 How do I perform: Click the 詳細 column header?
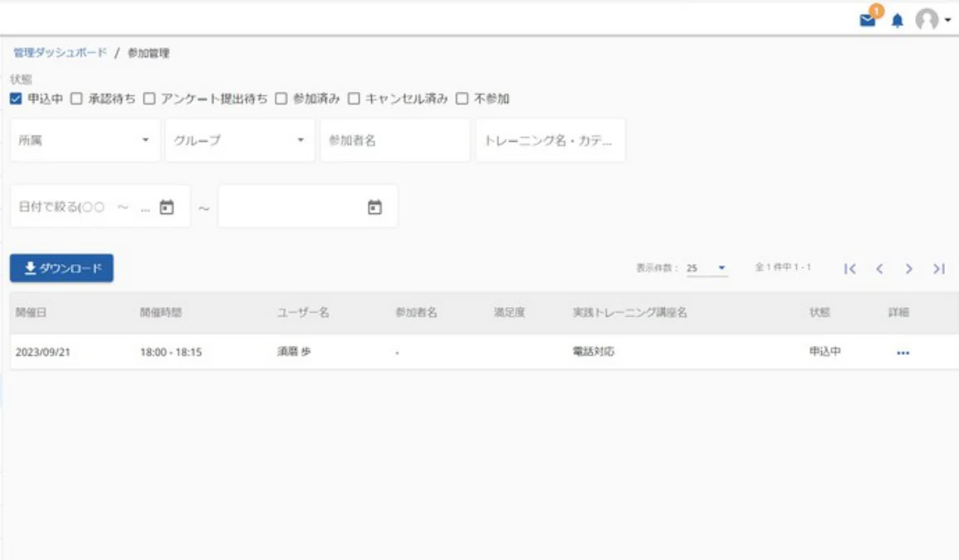[898, 313]
